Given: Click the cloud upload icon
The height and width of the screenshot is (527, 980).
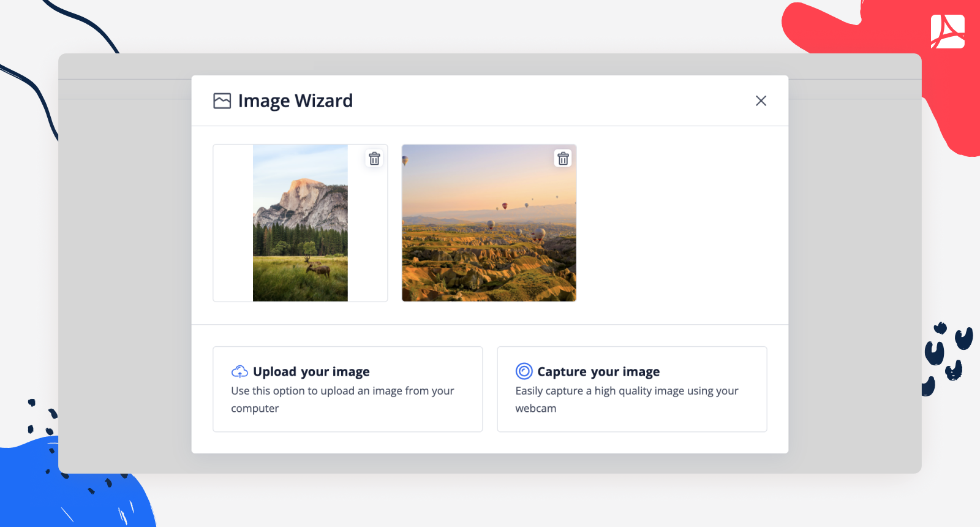Looking at the screenshot, I should (x=239, y=371).
